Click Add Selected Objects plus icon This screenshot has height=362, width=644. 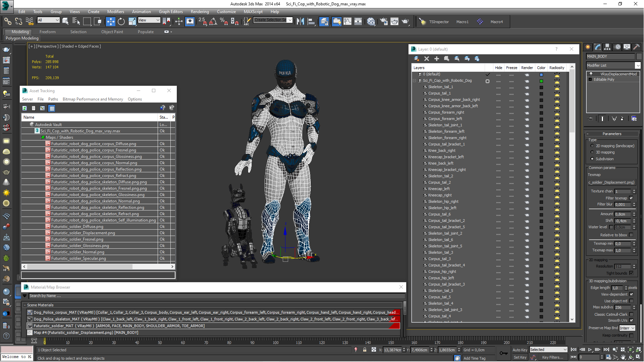click(437, 59)
